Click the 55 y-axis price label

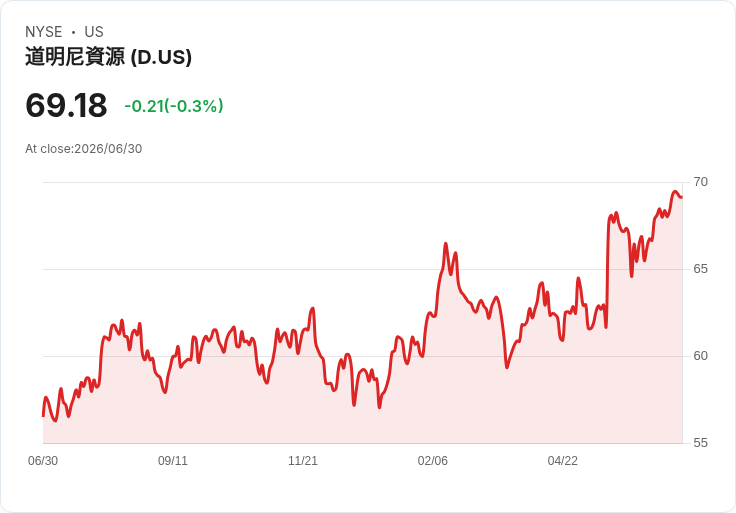point(700,443)
